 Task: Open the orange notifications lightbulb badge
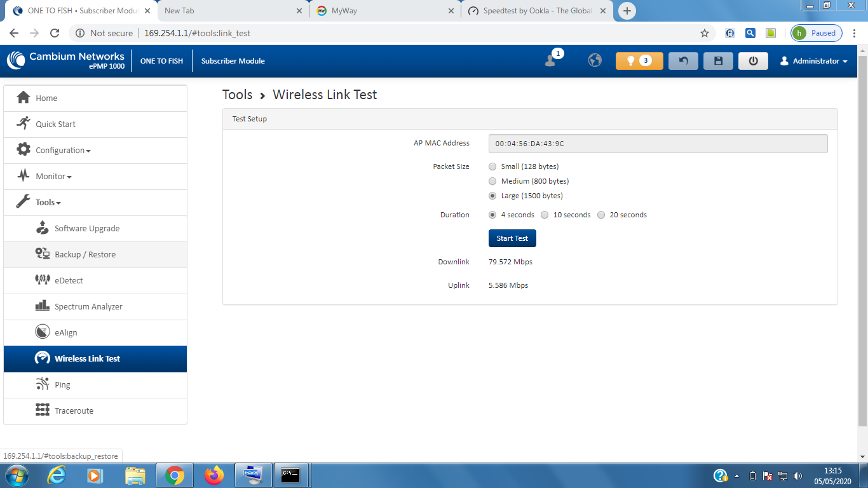pos(639,61)
